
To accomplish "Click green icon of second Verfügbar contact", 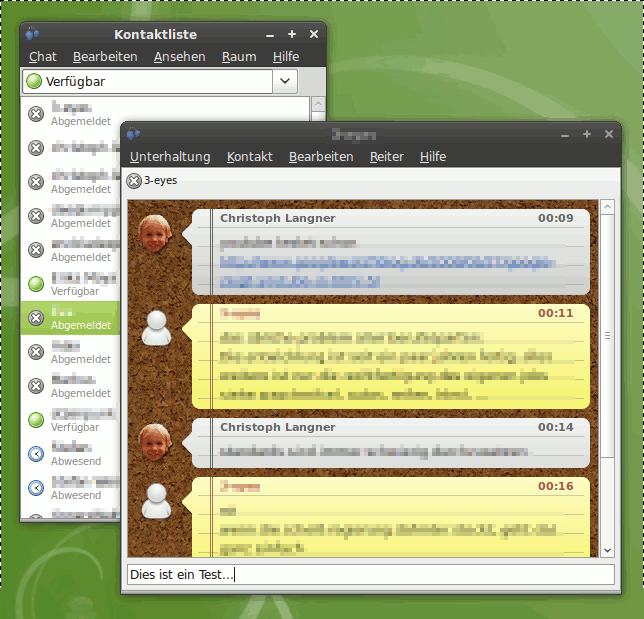I will [x=36, y=420].
